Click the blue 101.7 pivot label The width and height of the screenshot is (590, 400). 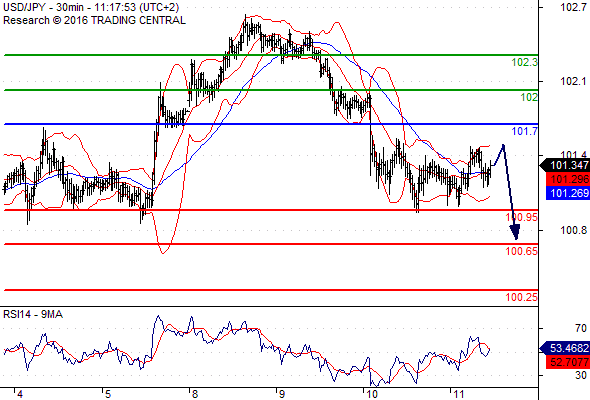(x=525, y=131)
